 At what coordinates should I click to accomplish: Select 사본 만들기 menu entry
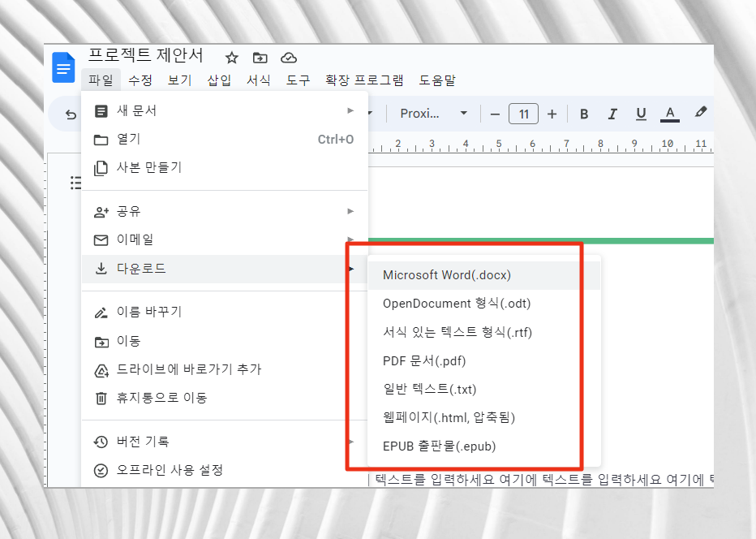(225, 167)
